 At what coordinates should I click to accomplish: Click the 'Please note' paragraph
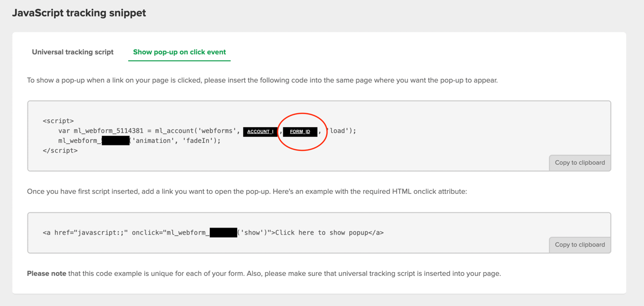coord(264,274)
